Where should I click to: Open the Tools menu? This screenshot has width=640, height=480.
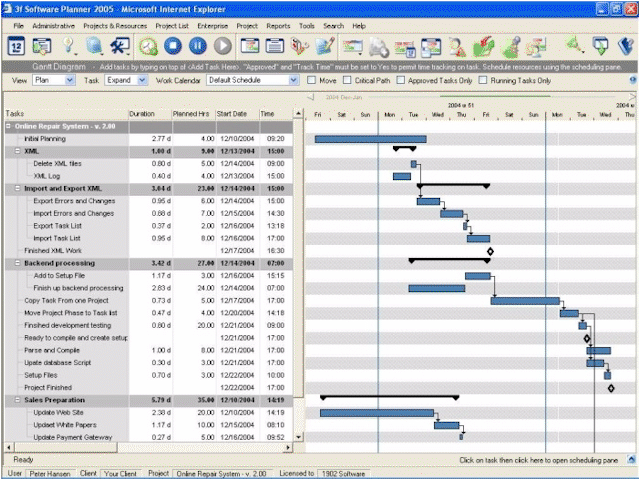(x=307, y=26)
